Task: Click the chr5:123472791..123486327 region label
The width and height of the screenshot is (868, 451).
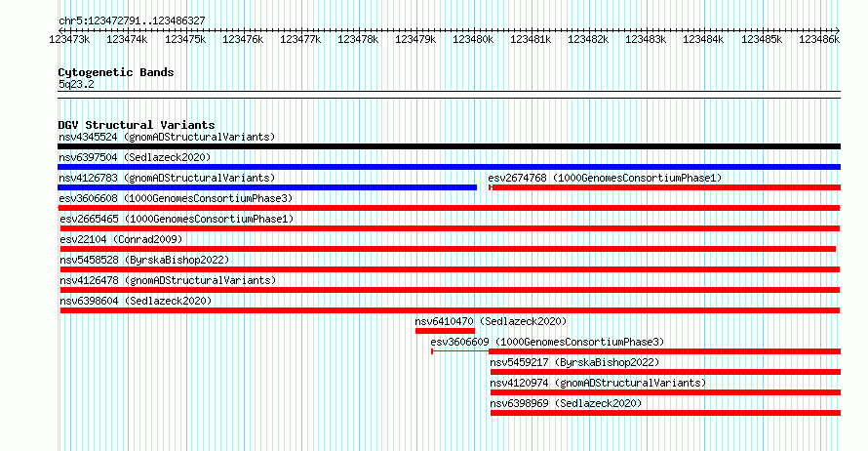Action: point(132,20)
